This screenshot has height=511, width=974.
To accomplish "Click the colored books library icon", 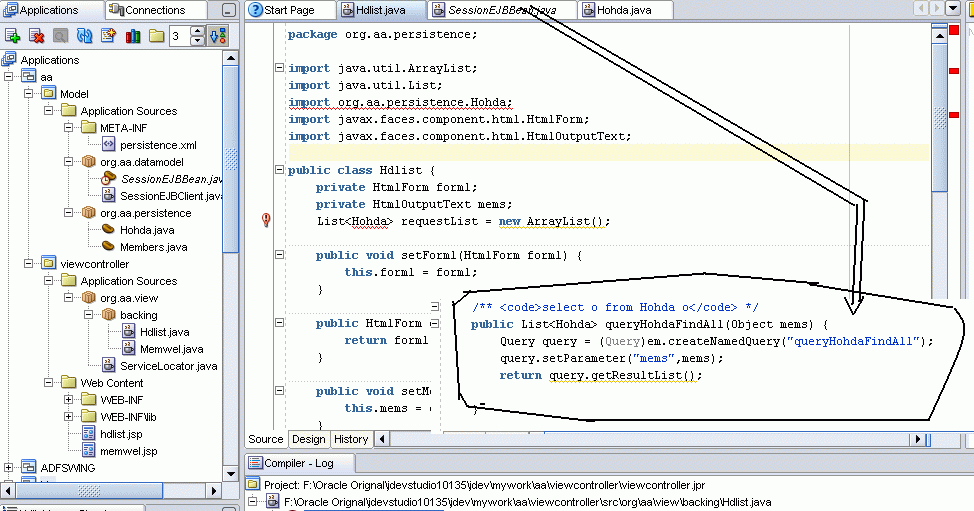I will [133, 36].
